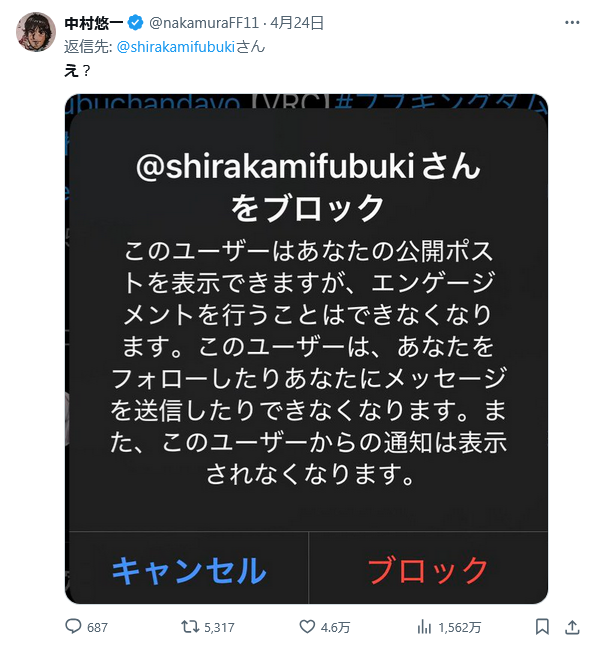The width and height of the screenshot is (598, 649).
Task: Click the display name 中村悠一
Action: [x=94, y=23]
